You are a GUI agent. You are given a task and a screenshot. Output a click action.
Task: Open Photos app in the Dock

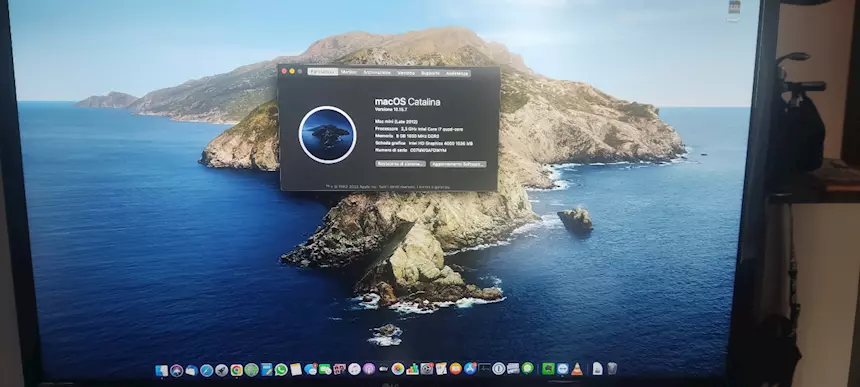(398, 369)
